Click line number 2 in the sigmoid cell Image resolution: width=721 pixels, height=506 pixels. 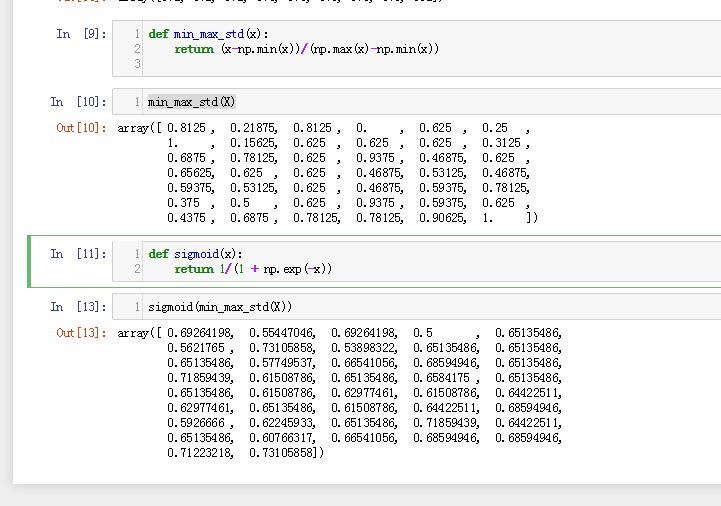(x=136, y=269)
